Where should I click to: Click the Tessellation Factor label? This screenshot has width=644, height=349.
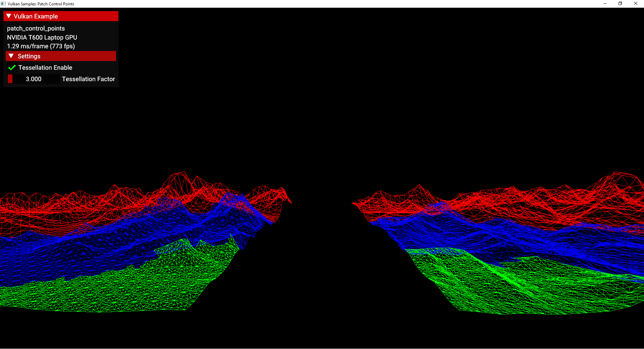(x=88, y=79)
